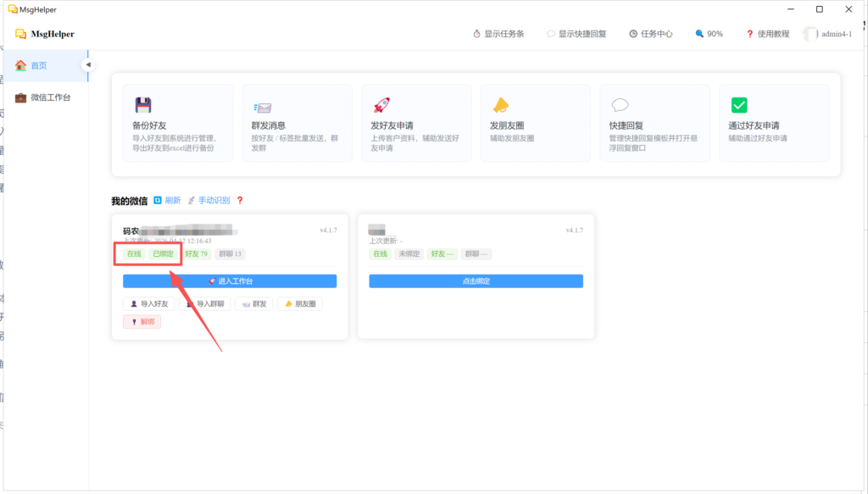The height and width of the screenshot is (494, 868).
Task: Open 任务中心 from the top bar
Action: click(651, 34)
